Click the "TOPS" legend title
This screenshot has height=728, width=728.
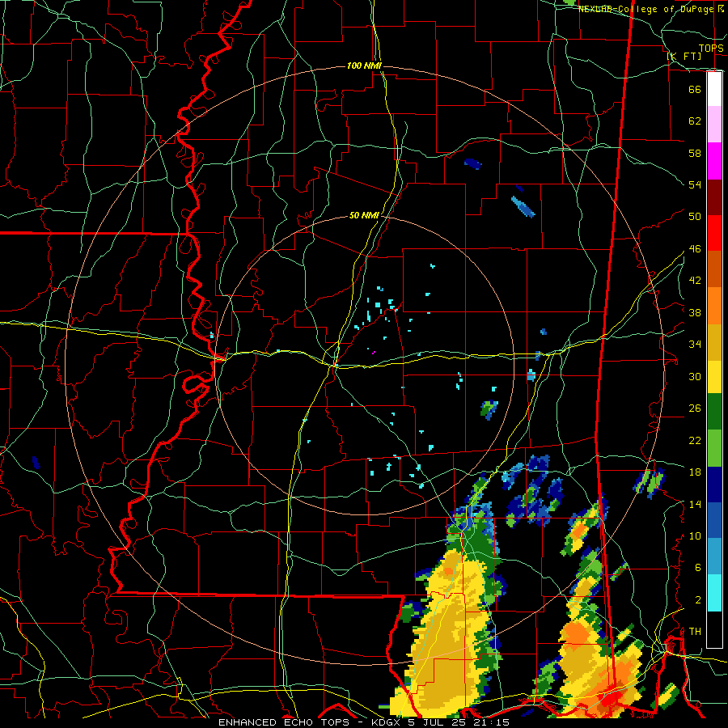711,49
